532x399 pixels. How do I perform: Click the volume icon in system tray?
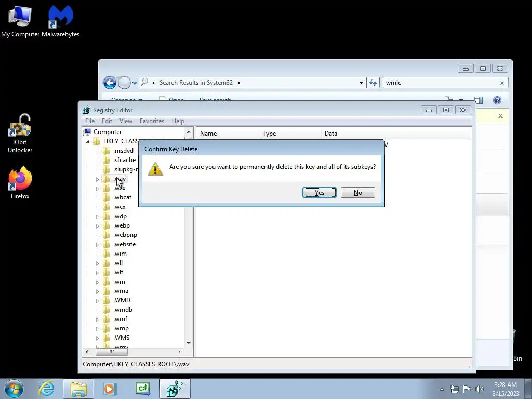[480, 389]
